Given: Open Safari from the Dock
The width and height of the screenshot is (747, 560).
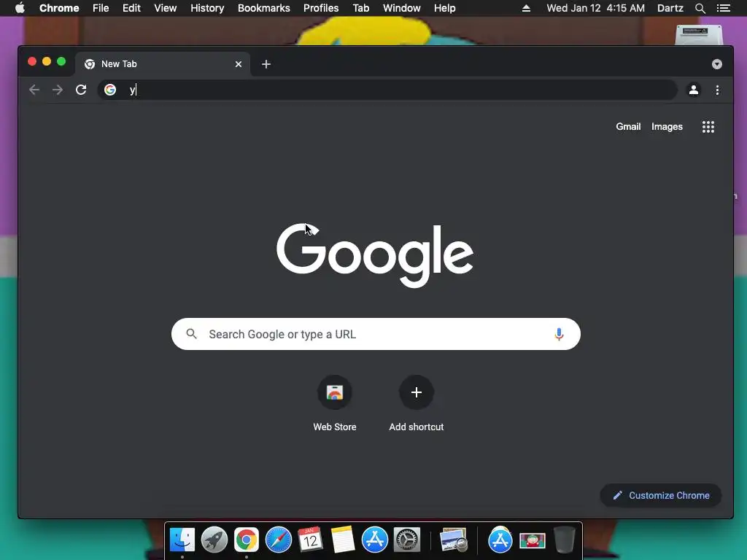Looking at the screenshot, I should pyautogui.click(x=278, y=540).
